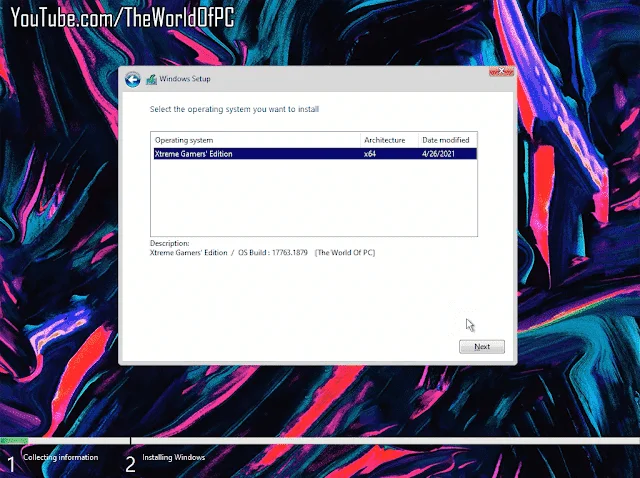Select the Xtreme Gamers' Edition row

315,154
